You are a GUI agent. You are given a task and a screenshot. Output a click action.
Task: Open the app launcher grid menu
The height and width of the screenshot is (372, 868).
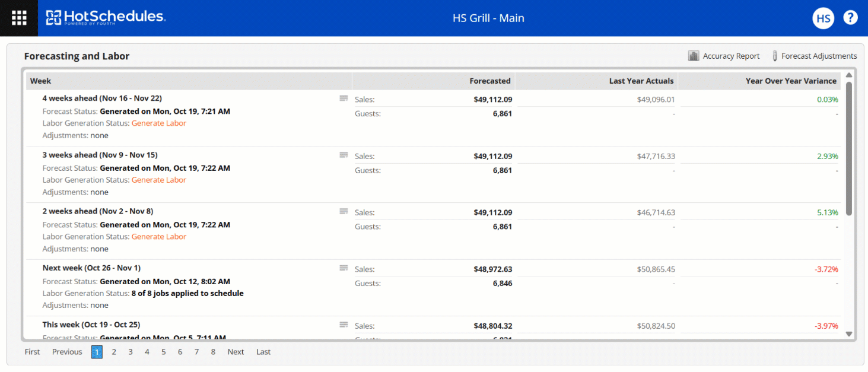(x=19, y=18)
